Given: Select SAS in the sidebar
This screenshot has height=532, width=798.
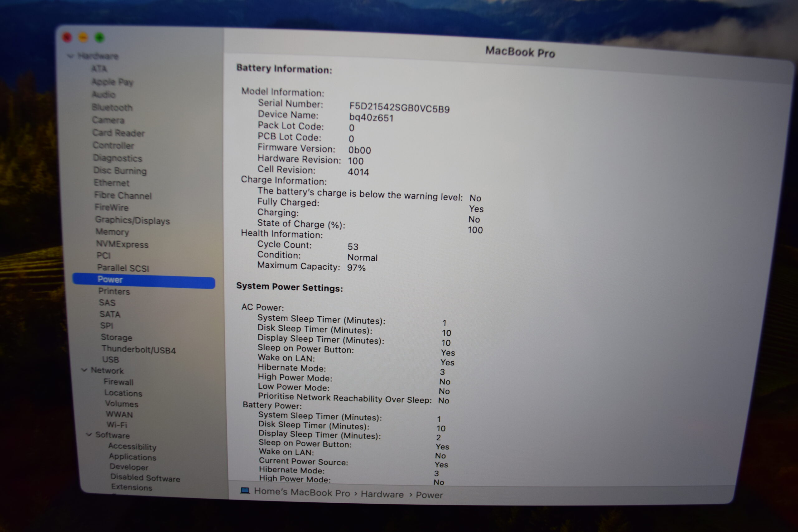Looking at the screenshot, I should click(x=107, y=303).
